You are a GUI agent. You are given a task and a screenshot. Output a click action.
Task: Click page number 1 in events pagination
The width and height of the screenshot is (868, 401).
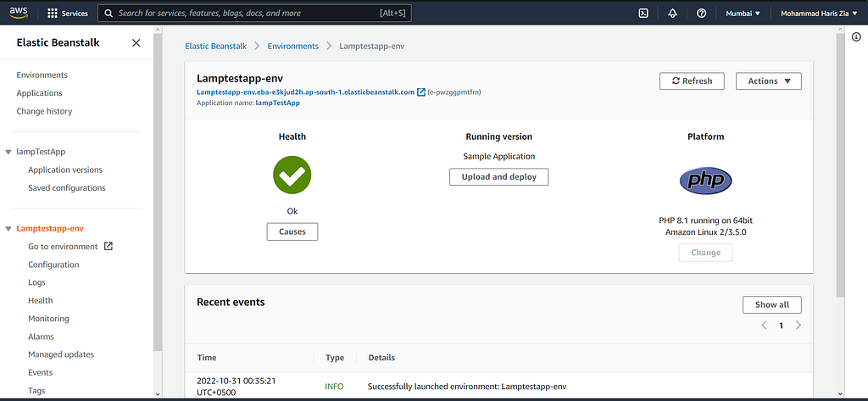click(x=781, y=326)
